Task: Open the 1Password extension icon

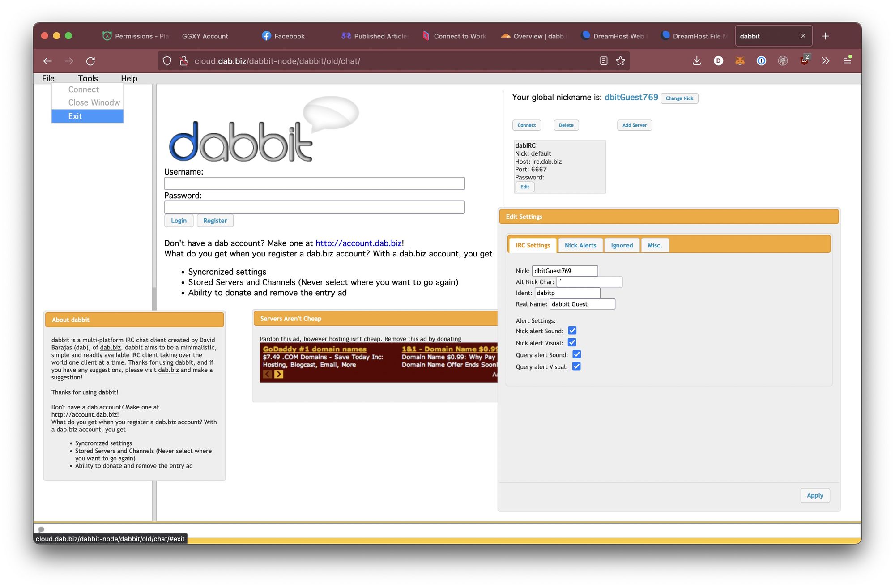Action: tap(761, 61)
